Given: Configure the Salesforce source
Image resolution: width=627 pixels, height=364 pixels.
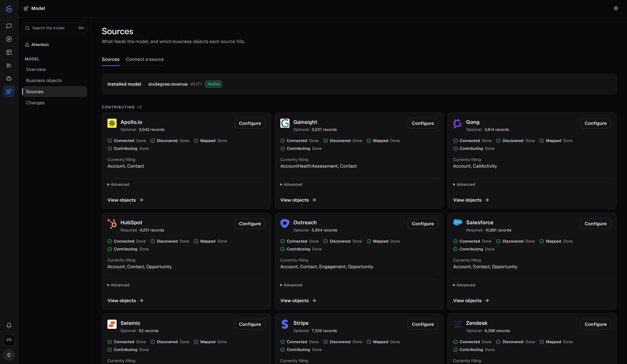Looking at the screenshot, I should point(595,224).
